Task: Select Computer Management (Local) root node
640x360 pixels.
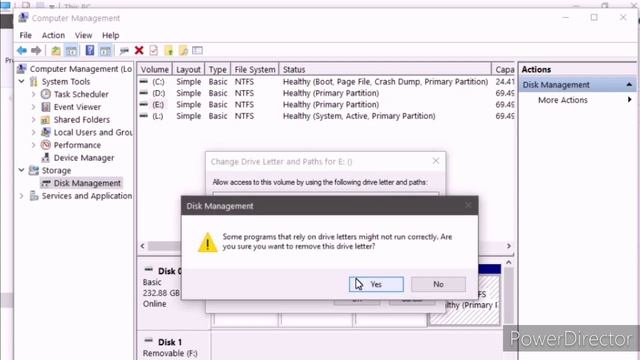Action: click(x=81, y=69)
